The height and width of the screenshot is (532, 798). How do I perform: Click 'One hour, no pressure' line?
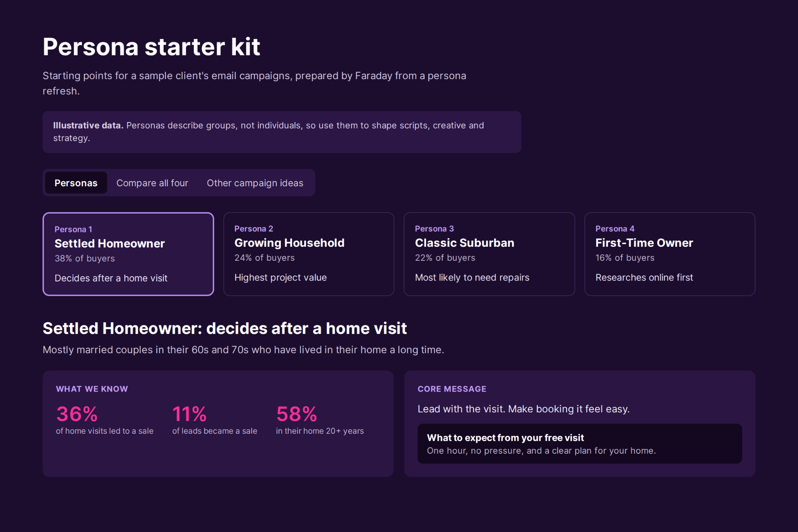tap(541, 451)
